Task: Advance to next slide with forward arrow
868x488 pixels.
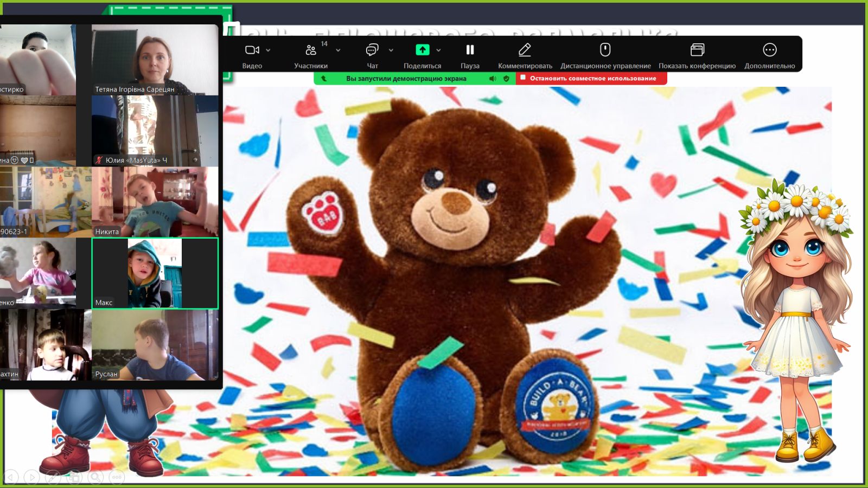Action: 31,477
